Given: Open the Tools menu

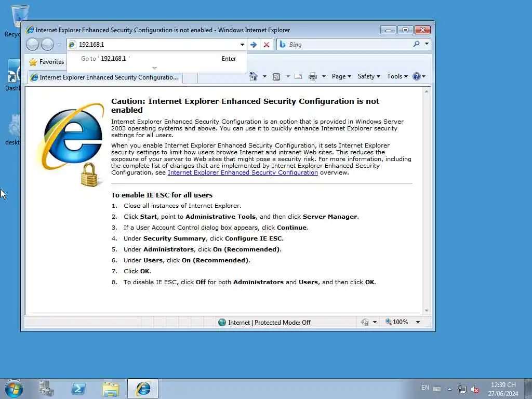Looking at the screenshot, I should click(397, 76).
